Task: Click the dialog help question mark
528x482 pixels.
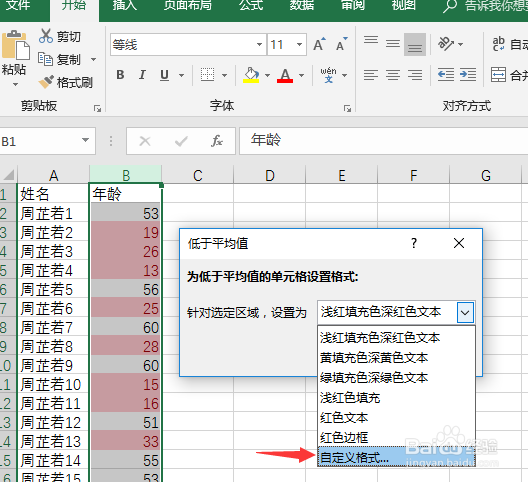Action: click(414, 243)
